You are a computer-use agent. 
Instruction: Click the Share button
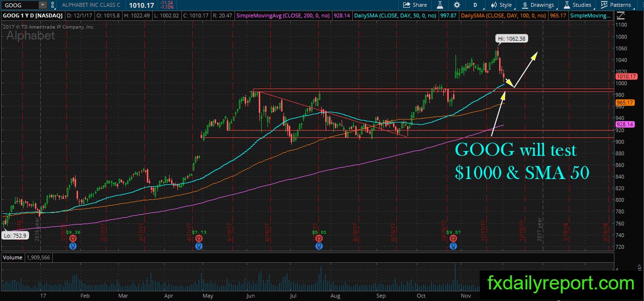click(415, 5)
